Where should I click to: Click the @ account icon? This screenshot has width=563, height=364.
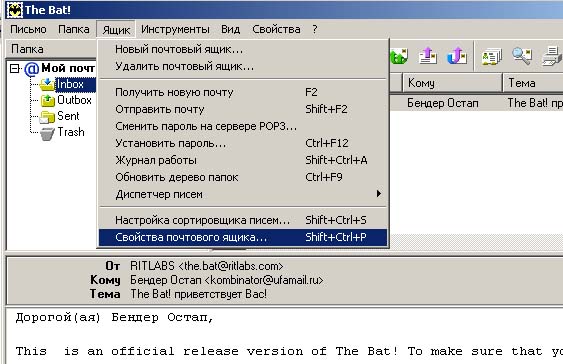(32, 68)
